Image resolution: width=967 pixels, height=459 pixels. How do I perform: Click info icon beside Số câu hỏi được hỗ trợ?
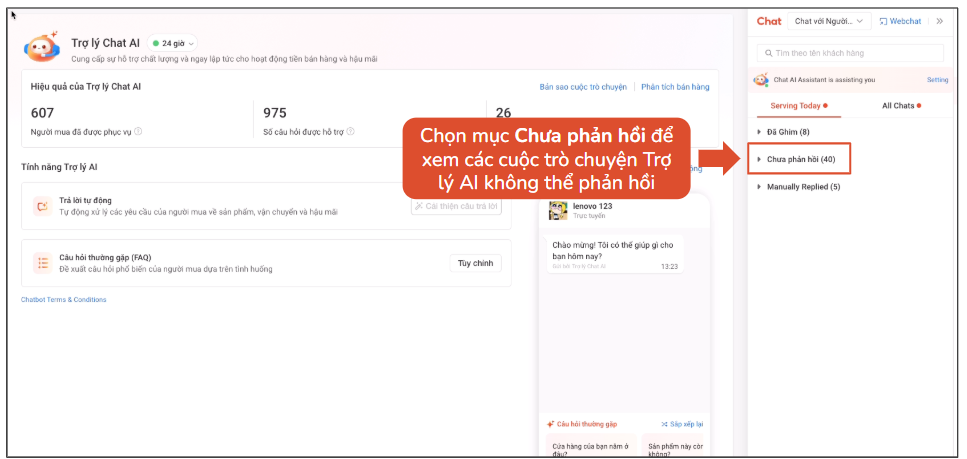click(350, 131)
